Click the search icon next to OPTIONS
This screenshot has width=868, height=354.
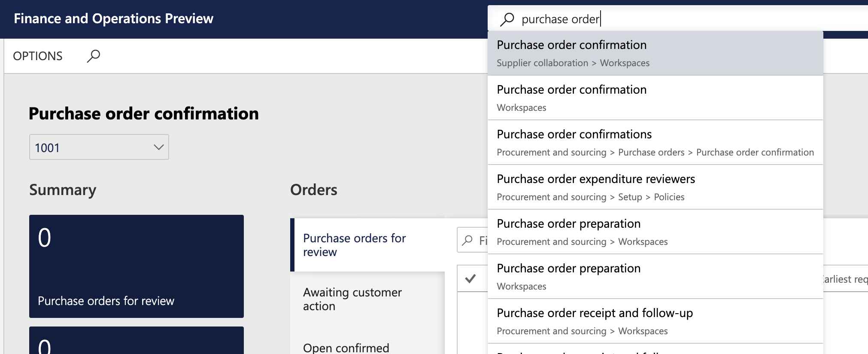click(94, 56)
